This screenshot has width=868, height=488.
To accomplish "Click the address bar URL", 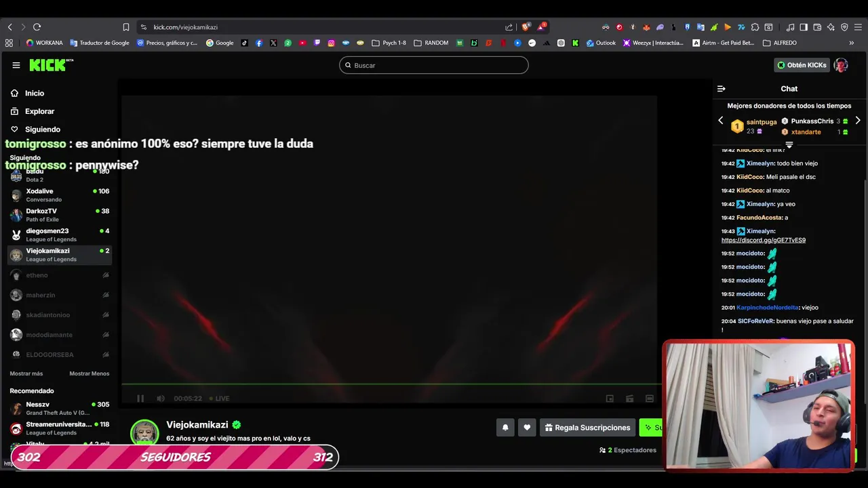I will click(x=185, y=27).
